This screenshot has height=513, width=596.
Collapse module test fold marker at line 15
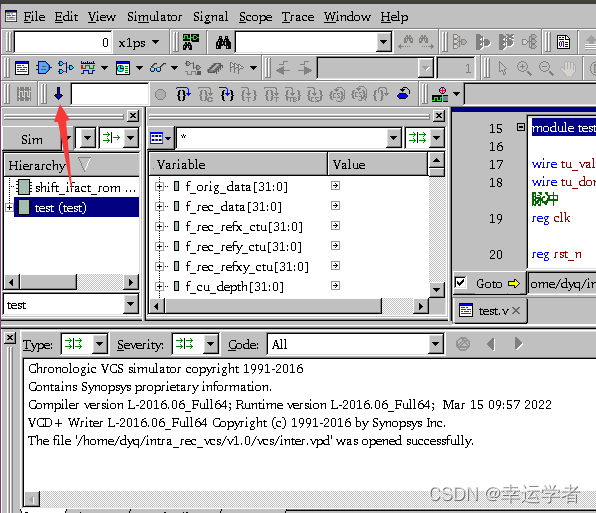pyautogui.click(x=520, y=127)
